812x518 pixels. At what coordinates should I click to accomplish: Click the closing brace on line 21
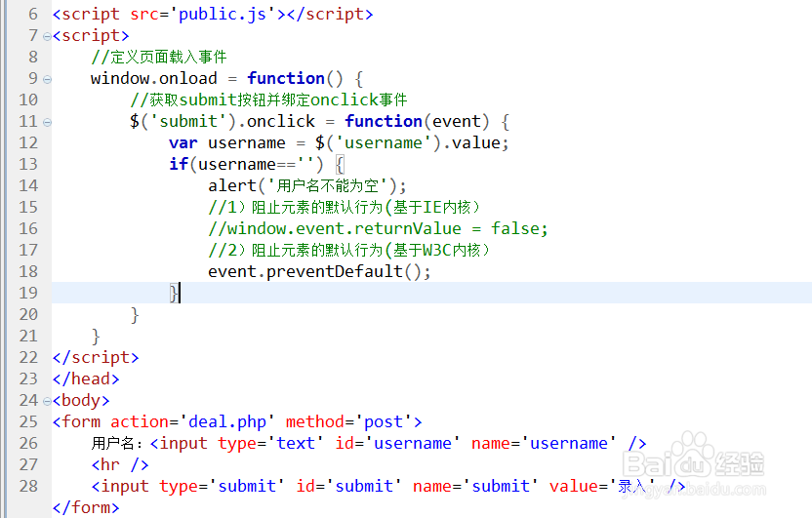click(x=96, y=337)
